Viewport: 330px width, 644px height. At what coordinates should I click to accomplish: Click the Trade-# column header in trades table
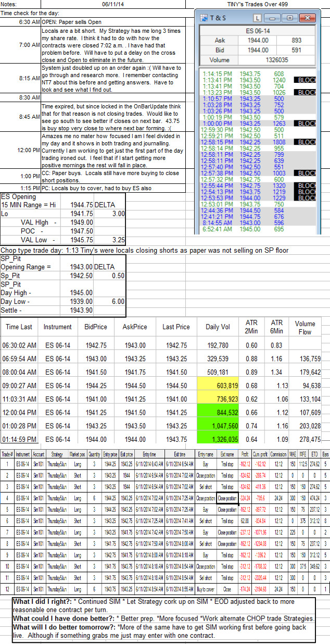coord(7,455)
